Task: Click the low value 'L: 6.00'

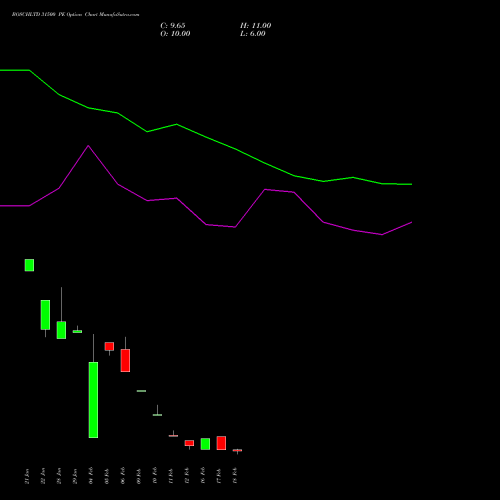Action: pyautogui.click(x=253, y=34)
